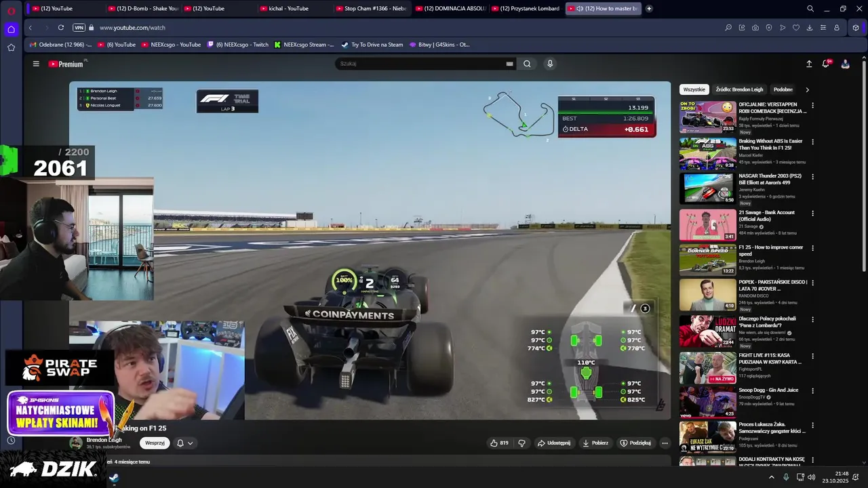Image resolution: width=868 pixels, height=488 pixels.
Task: Click the YouTube Premium logo
Action: tap(66, 64)
